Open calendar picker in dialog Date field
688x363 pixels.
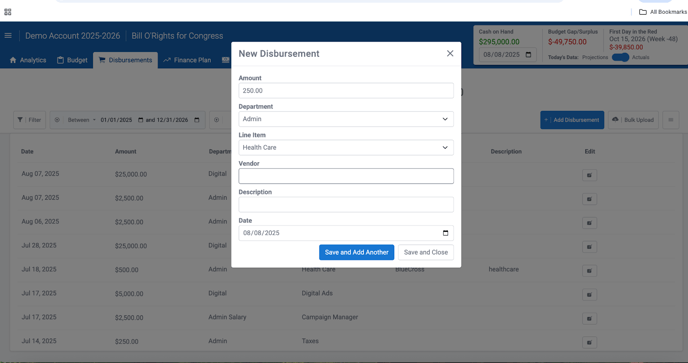click(445, 233)
